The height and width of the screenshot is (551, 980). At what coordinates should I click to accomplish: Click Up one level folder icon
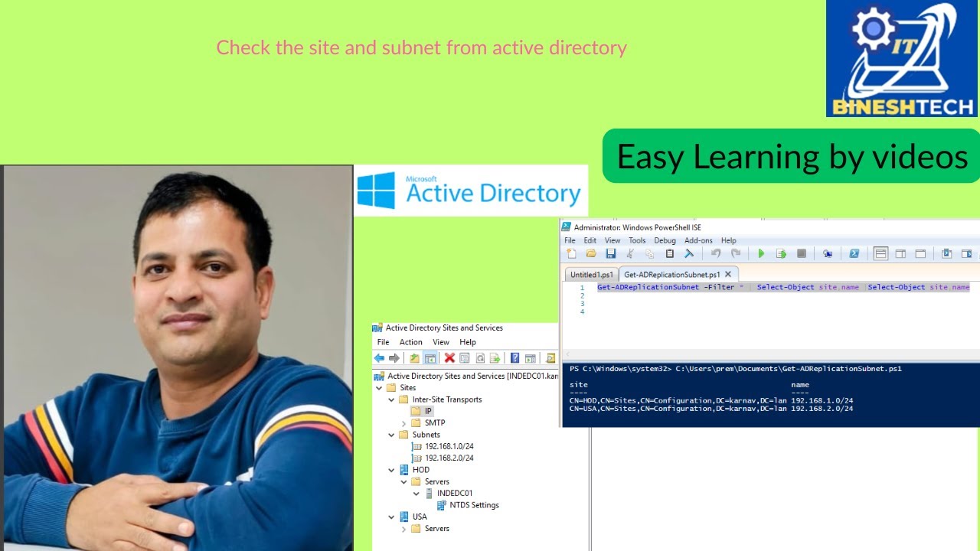tap(415, 357)
